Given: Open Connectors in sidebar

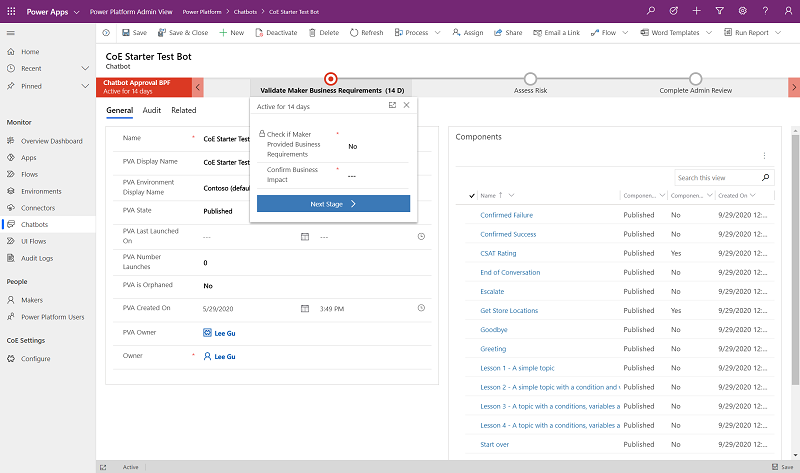Looking at the screenshot, I should [x=38, y=208].
